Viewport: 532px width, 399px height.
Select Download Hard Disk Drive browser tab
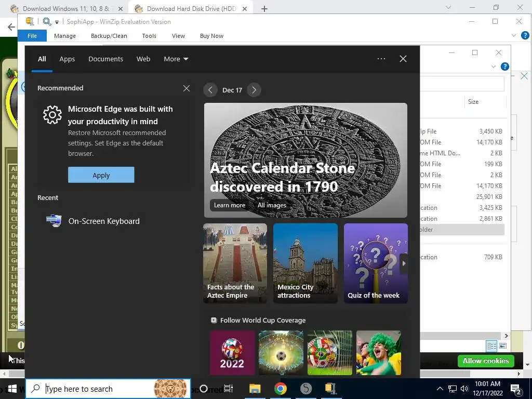(190, 9)
